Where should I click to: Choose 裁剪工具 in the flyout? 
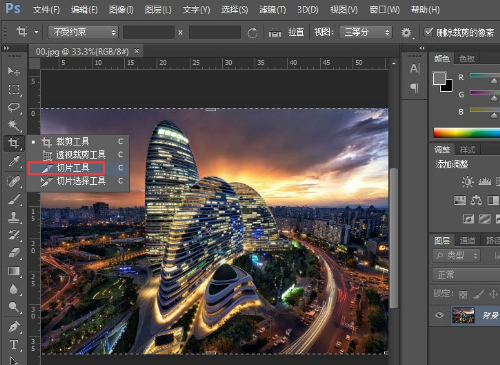click(78, 142)
